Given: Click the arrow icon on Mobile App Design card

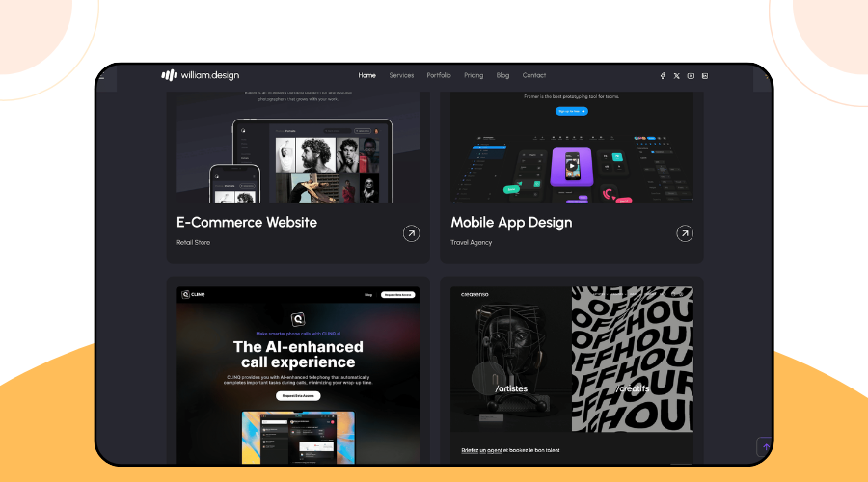Looking at the screenshot, I should coord(685,233).
